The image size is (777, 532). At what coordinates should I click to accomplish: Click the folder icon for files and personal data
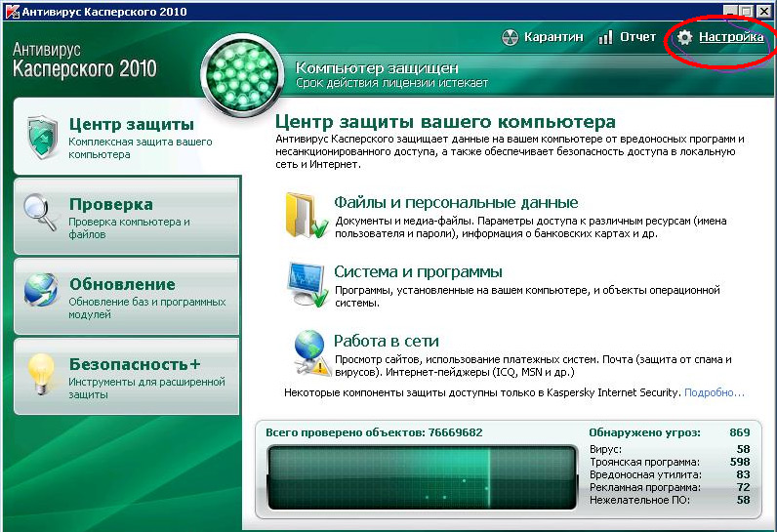click(306, 215)
